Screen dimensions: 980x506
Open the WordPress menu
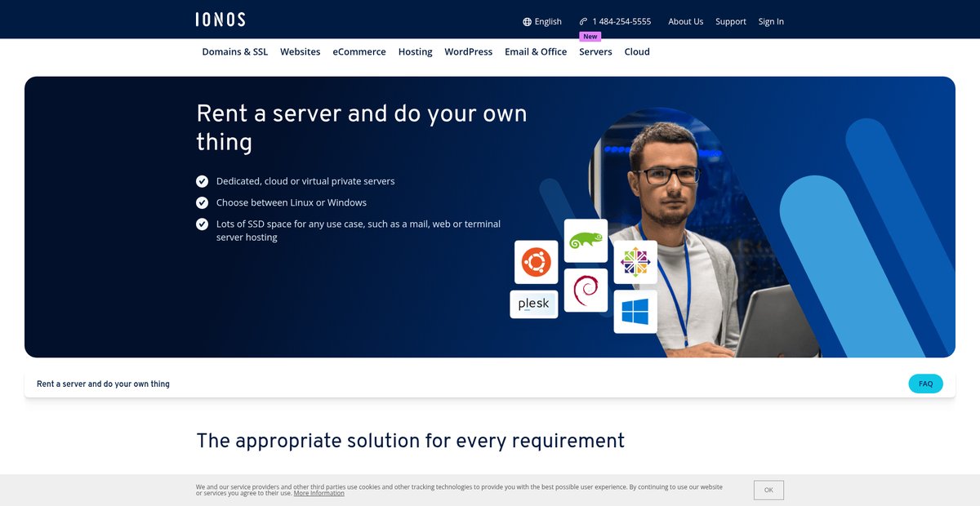click(x=469, y=51)
